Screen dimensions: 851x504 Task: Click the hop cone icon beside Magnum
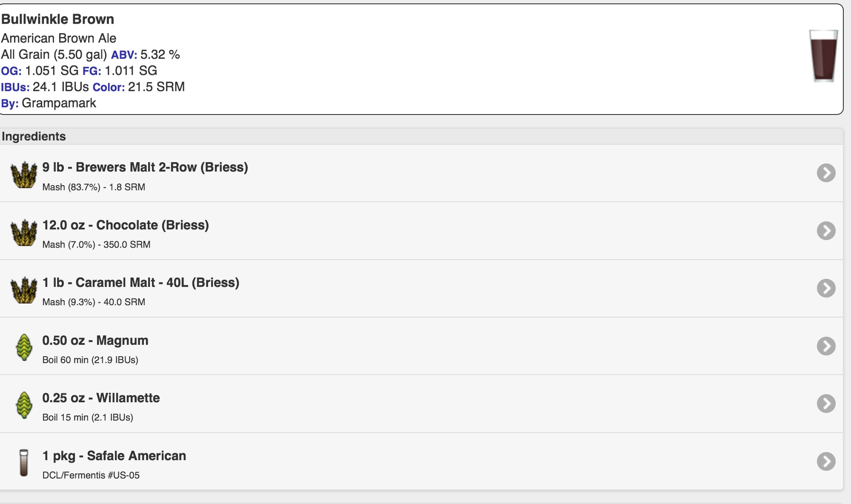(24, 347)
